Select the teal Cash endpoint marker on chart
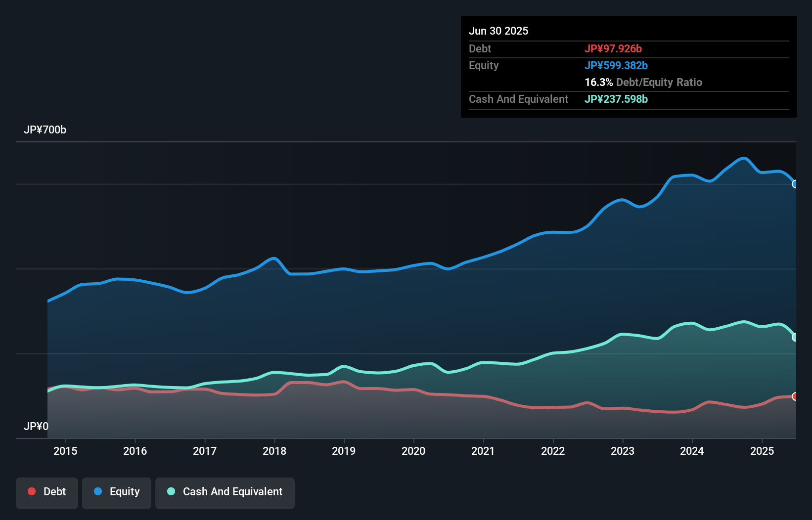812x520 pixels. coord(795,337)
